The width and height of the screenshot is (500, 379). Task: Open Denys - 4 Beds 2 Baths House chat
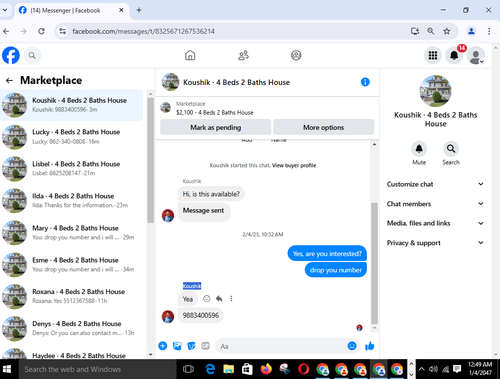(72, 328)
